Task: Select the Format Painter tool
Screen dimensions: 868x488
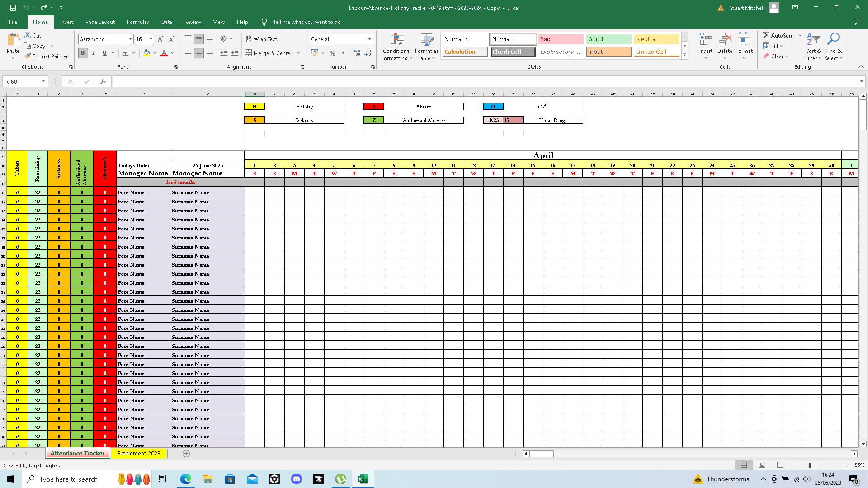Action: point(47,56)
